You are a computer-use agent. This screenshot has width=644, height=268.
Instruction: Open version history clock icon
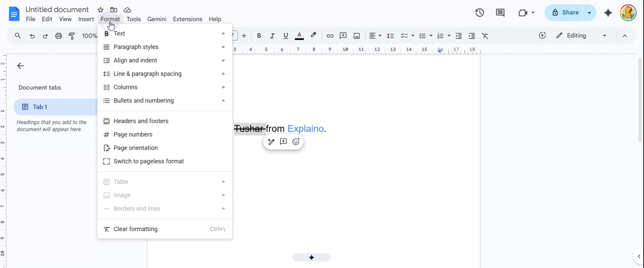[479, 12]
